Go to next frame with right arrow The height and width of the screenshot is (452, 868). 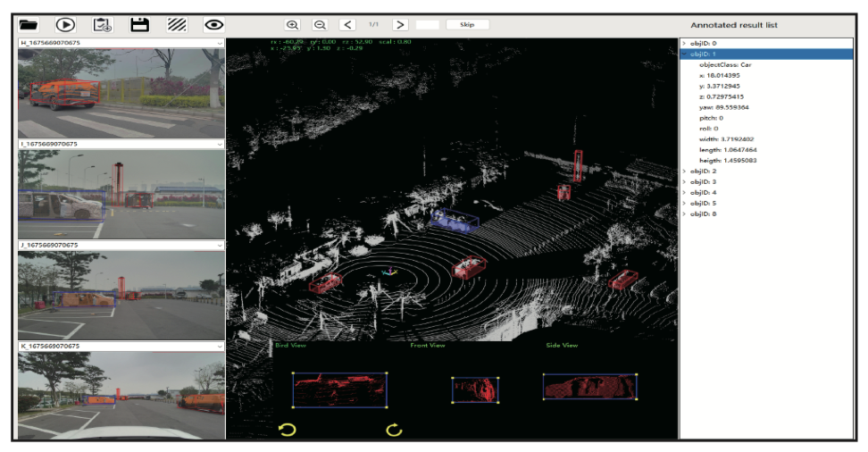400,24
